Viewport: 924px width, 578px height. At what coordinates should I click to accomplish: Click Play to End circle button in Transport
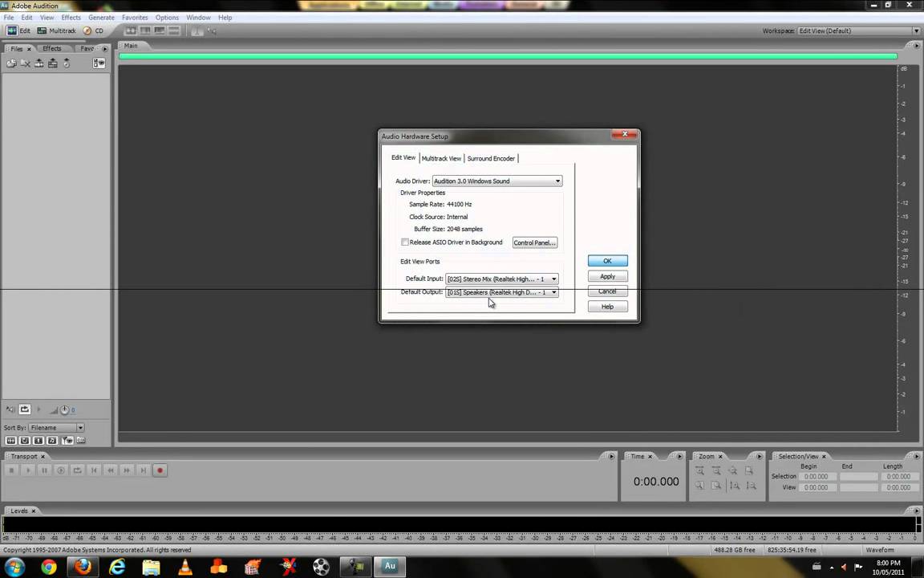[61, 470]
